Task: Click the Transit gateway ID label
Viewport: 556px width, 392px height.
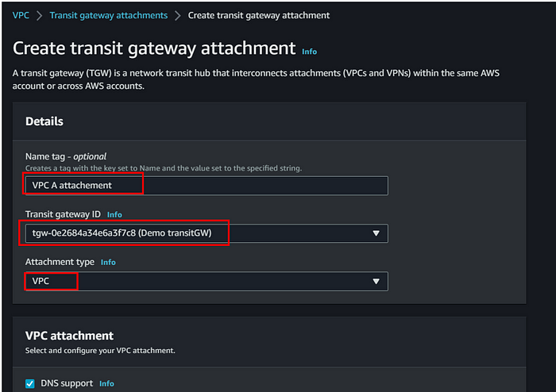Action: coord(63,214)
